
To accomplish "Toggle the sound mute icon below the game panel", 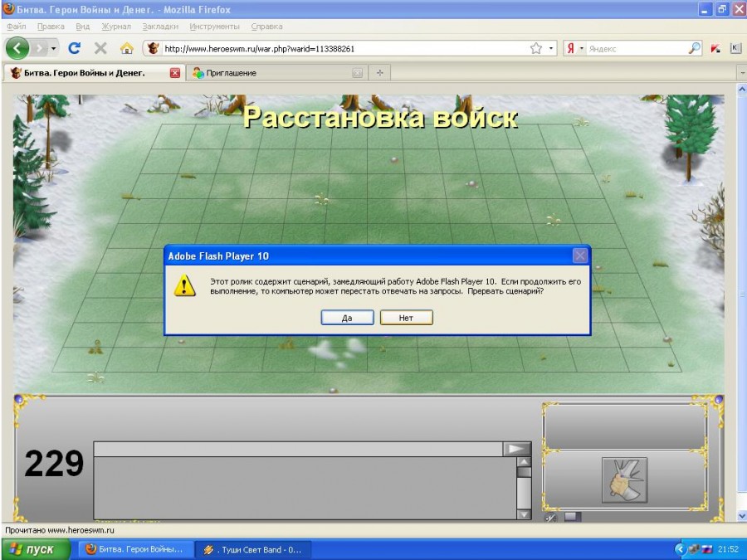I will point(550,517).
